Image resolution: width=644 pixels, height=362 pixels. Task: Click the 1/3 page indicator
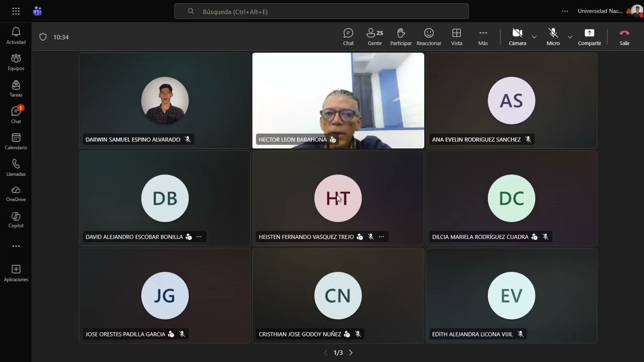tap(338, 353)
